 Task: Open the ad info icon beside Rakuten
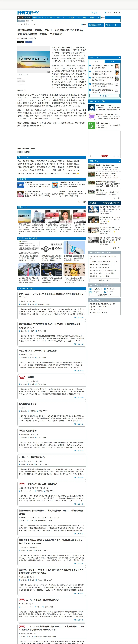[x=113, y=156]
